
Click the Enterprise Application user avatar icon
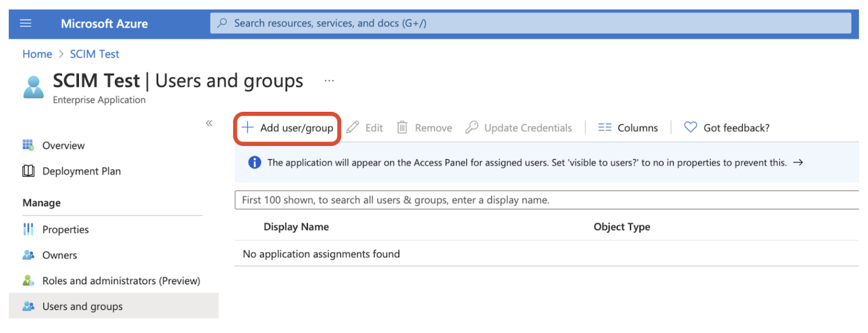point(33,87)
